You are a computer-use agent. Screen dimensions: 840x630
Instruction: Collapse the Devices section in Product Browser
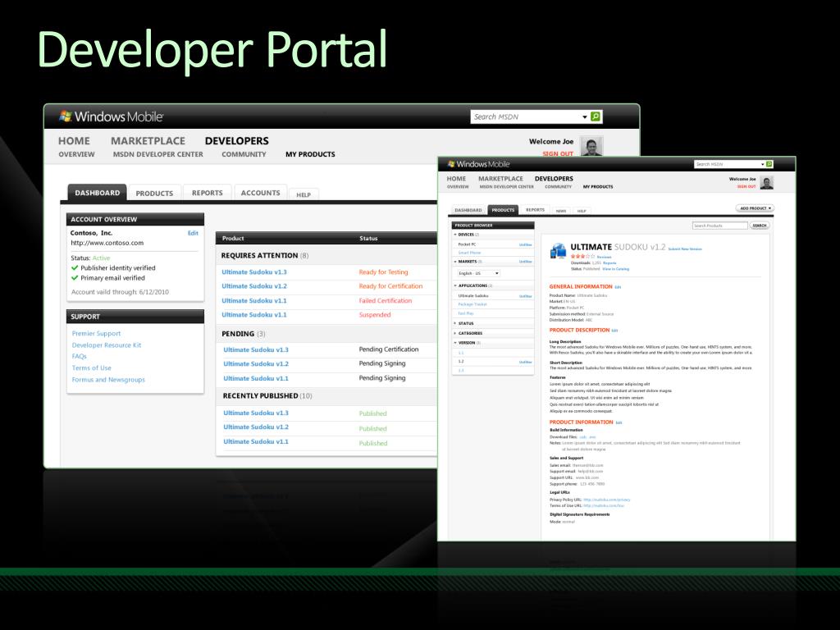(455, 235)
